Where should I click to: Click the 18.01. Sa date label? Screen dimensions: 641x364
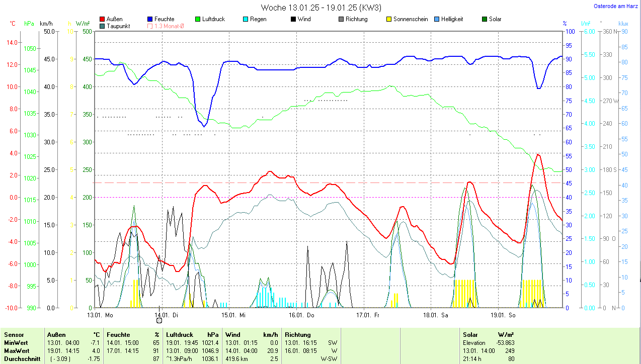pos(437,315)
